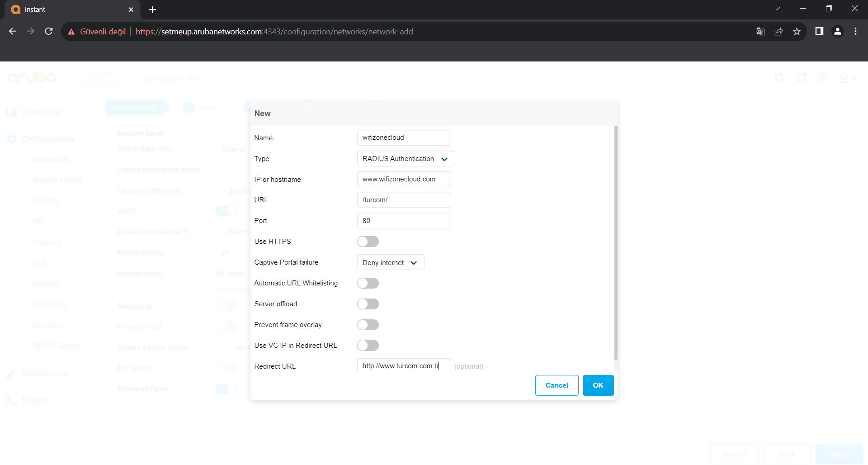Toggle the Server offload switch

point(368,304)
